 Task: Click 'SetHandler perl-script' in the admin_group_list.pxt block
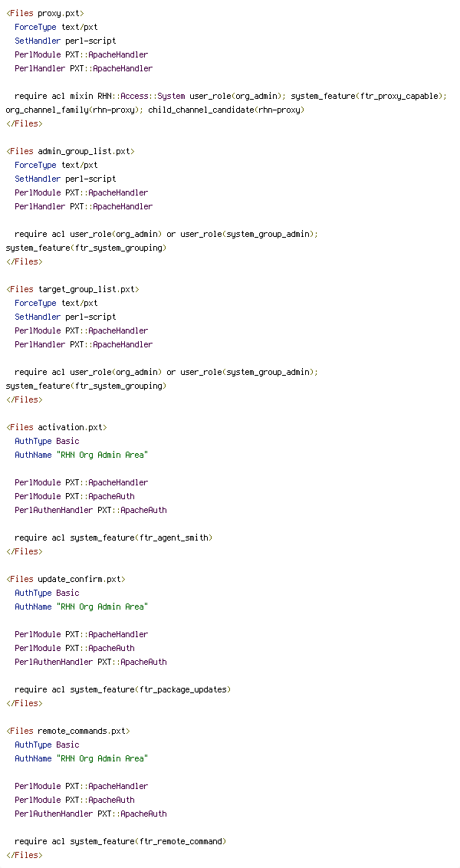(x=65, y=179)
